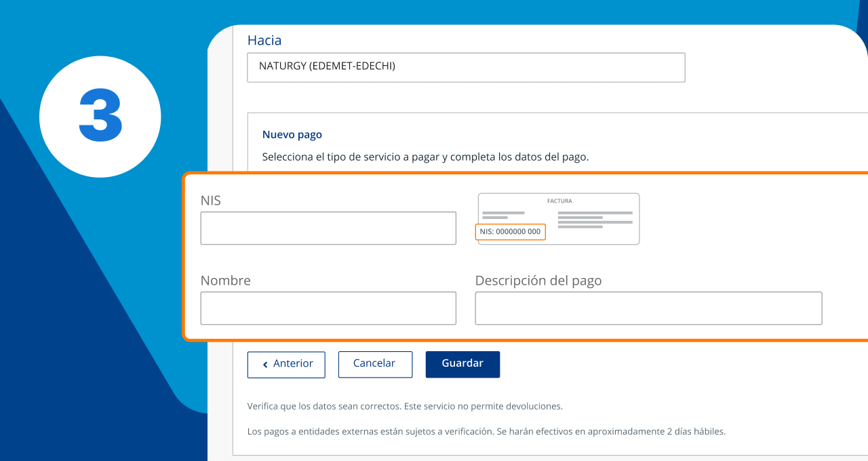Focus the Nombre text box
Viewport: 868px width, 461px height.
[328, 308]
